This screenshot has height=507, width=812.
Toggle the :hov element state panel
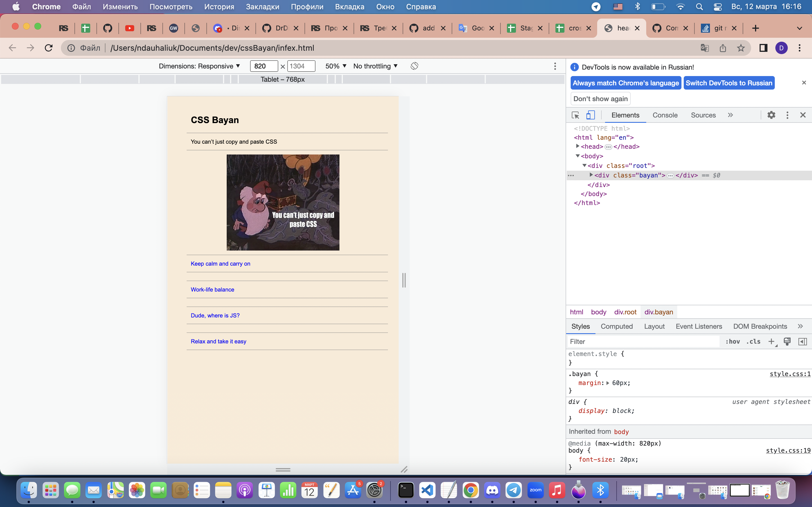732,341
